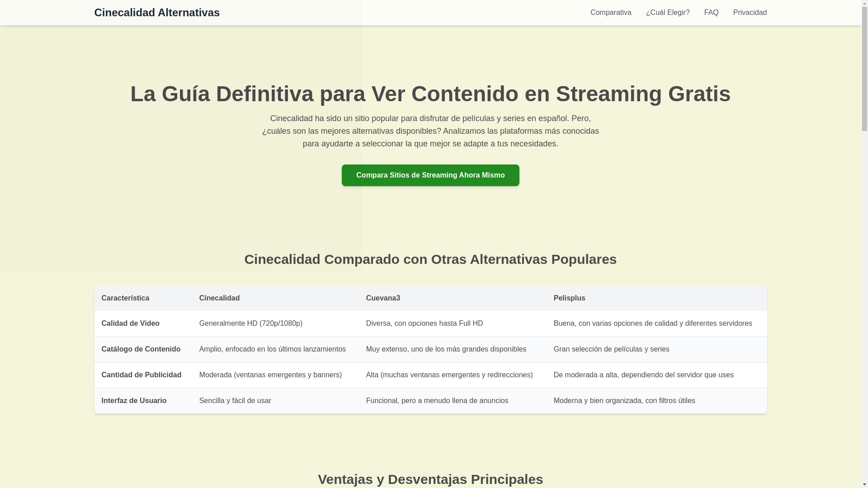Click the Ventajas y Desventajas Principales heading
The image size is (868, 488).
(430, 479)
